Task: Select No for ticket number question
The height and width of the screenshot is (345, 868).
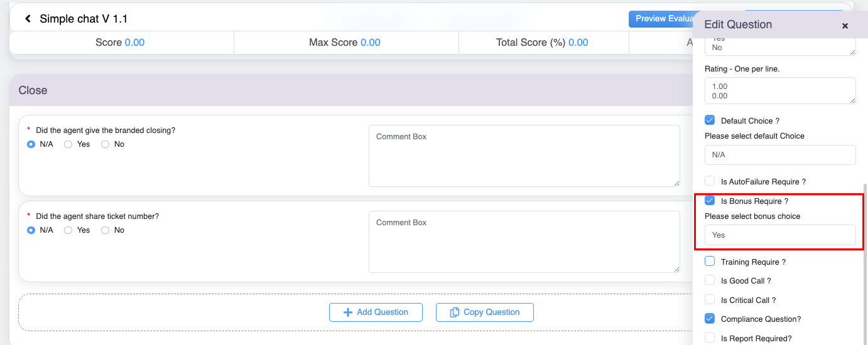Action: 105,230
